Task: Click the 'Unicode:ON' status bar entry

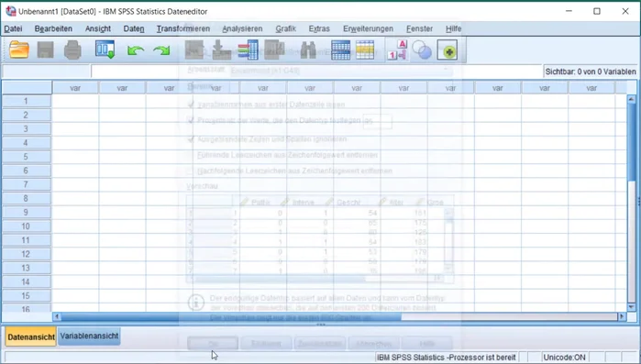Action: tap(564, 358)
